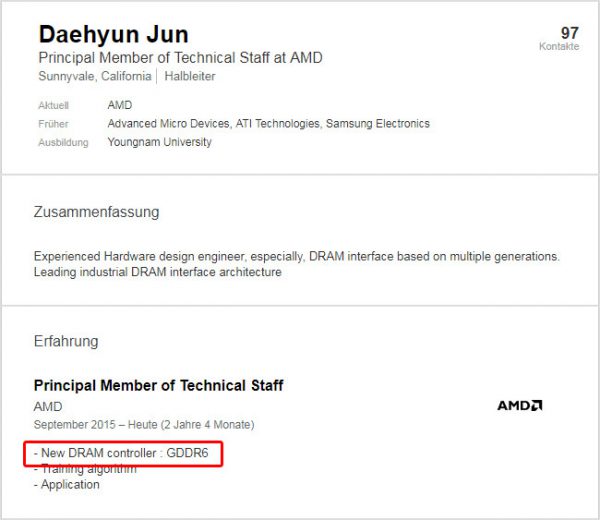This screenshot has width=600, height=520.
Task: Click the Principal Member of Technical Staff at AMD headline
Action: (181, 58)
